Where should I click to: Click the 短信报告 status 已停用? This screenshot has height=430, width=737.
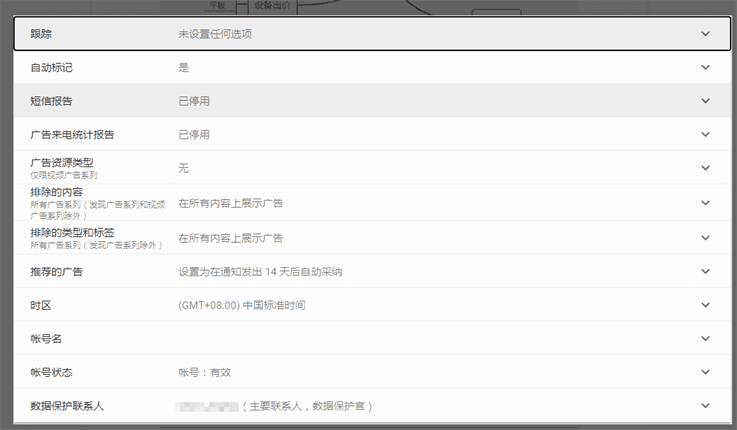click(194, 101)
